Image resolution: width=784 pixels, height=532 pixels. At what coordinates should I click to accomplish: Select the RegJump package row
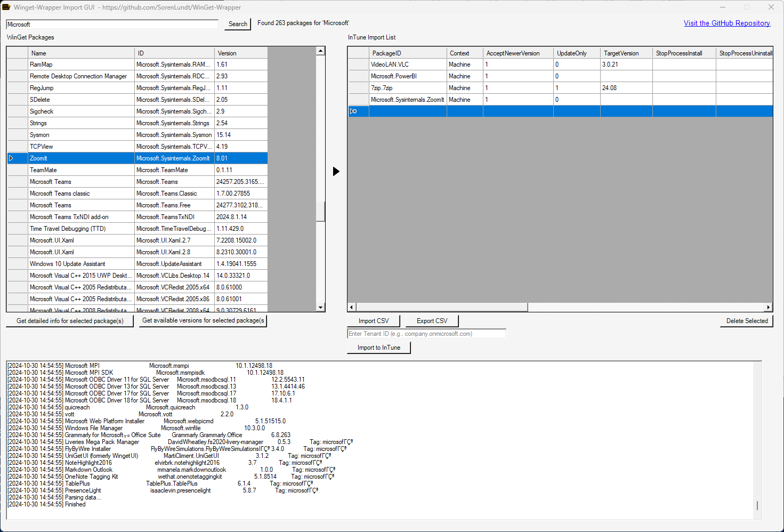137,88
